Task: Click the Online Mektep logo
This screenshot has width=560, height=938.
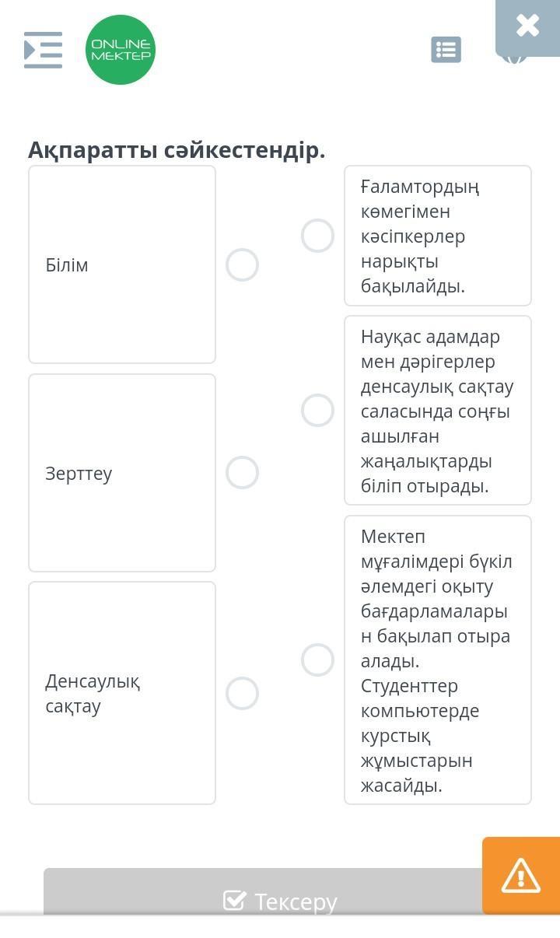Action: pos(121,50)
